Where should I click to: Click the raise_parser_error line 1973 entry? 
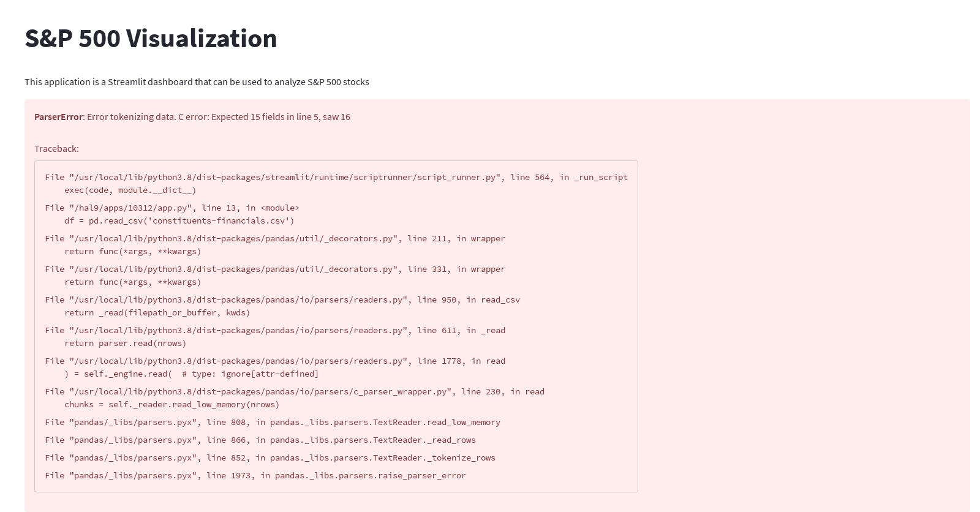[x=255, y=476]
